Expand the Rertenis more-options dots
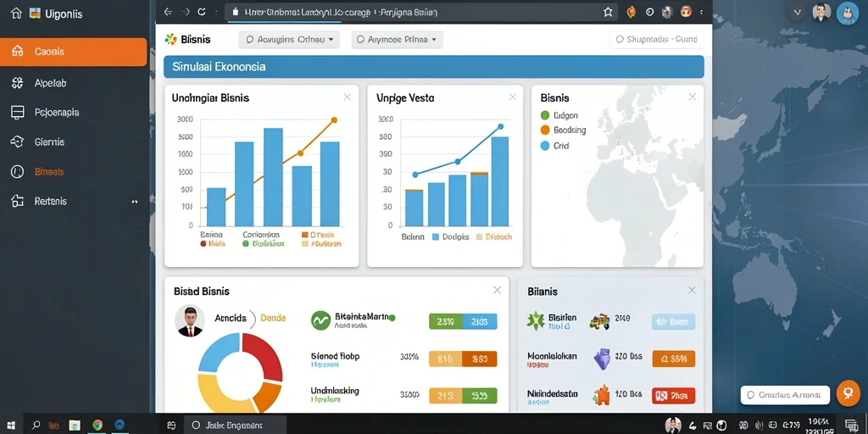The image size is (868, 434). click(135, 202)
